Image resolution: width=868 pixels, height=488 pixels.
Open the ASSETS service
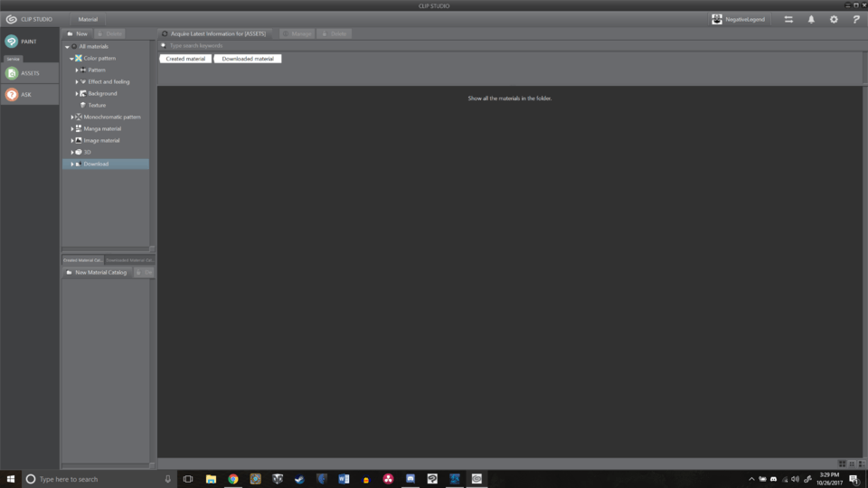pos(29,73)
